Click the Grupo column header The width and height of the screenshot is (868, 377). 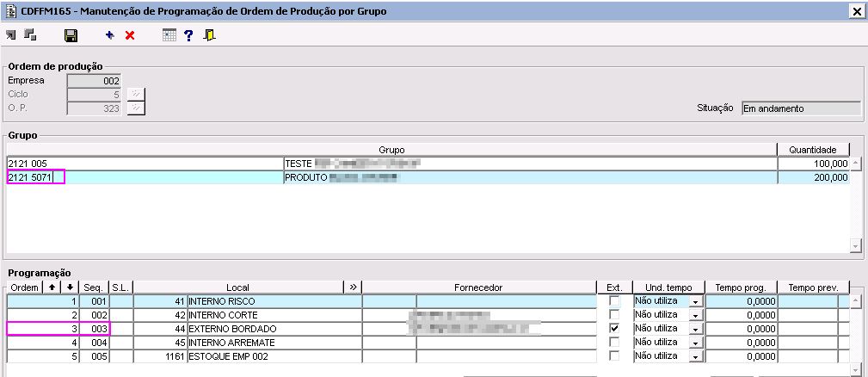coord(391,150)
